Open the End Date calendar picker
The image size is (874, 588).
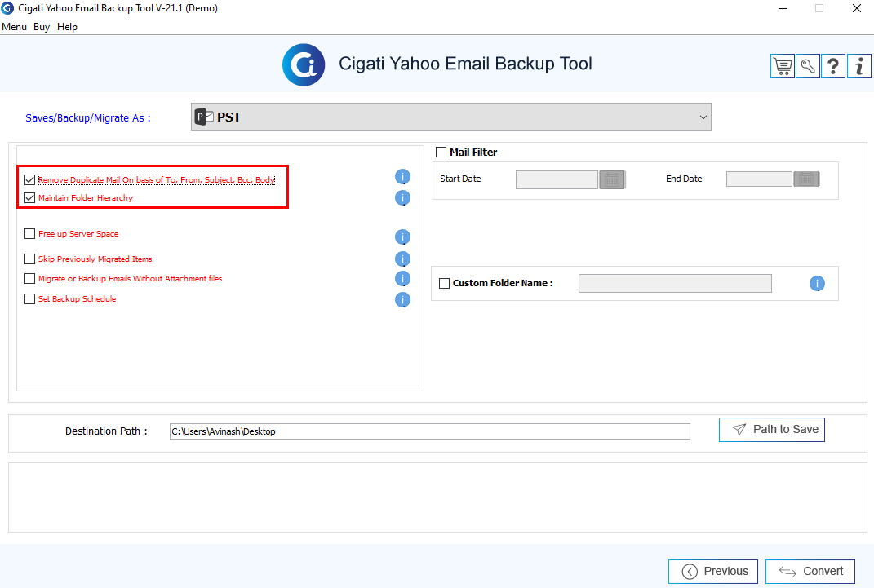coord(806,179)
